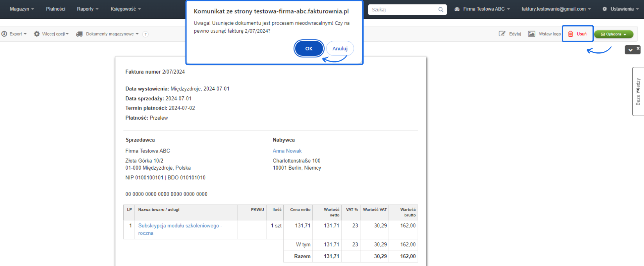Click the Wstaw logo image icon
This screenshot has height=266, width=644.
[532, 34]
